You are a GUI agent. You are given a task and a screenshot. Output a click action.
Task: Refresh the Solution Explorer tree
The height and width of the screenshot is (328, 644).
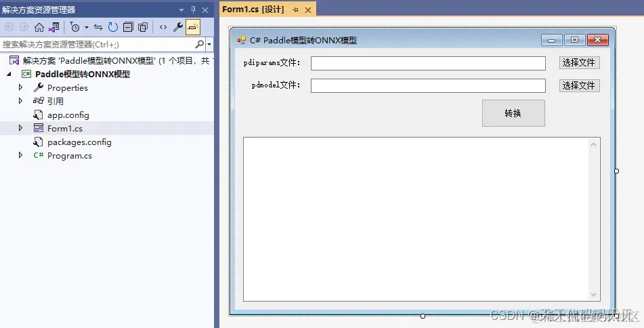113,27
